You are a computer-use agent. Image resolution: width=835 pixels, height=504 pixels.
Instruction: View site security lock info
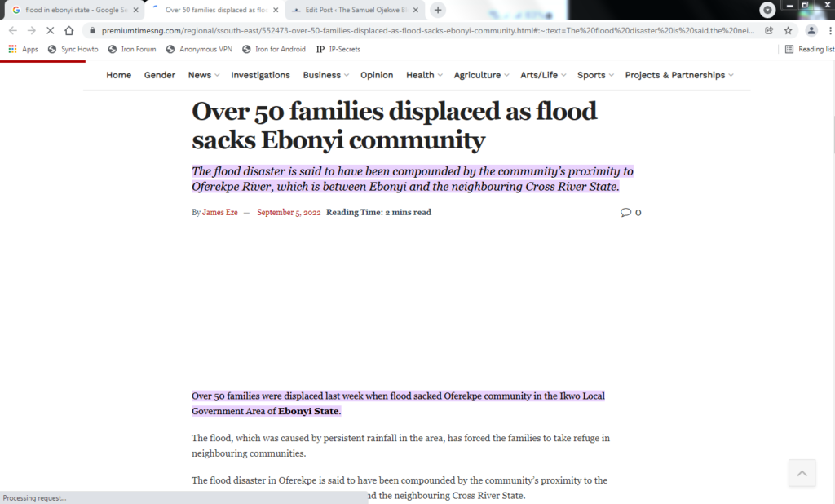coord(91,30)
